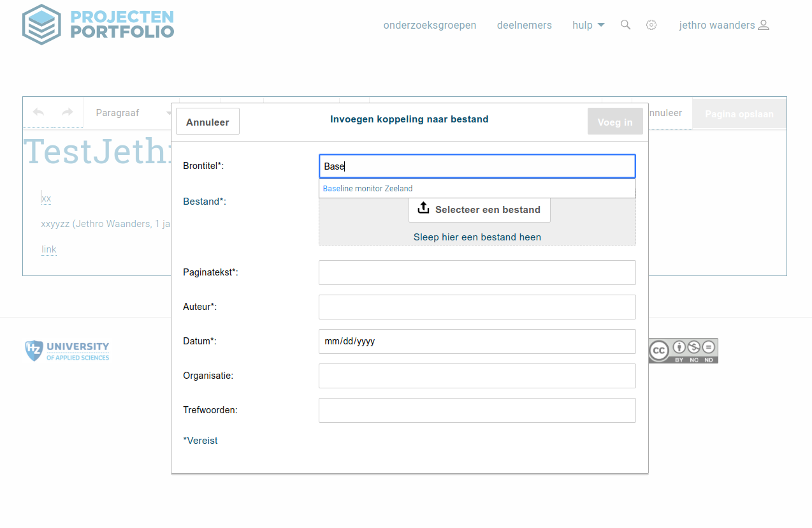
Task: Click the undo arrow in editor toolbar
Action: (x=38, y=113)
